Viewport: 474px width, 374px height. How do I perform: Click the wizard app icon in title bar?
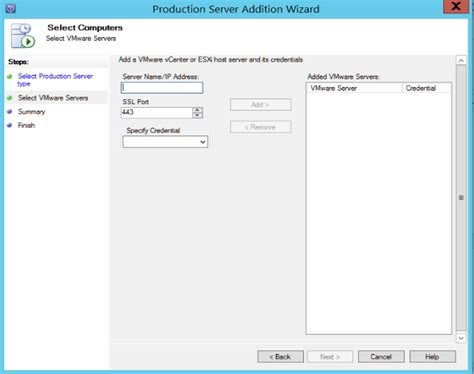pyautogui.click(x=11, y=8)
